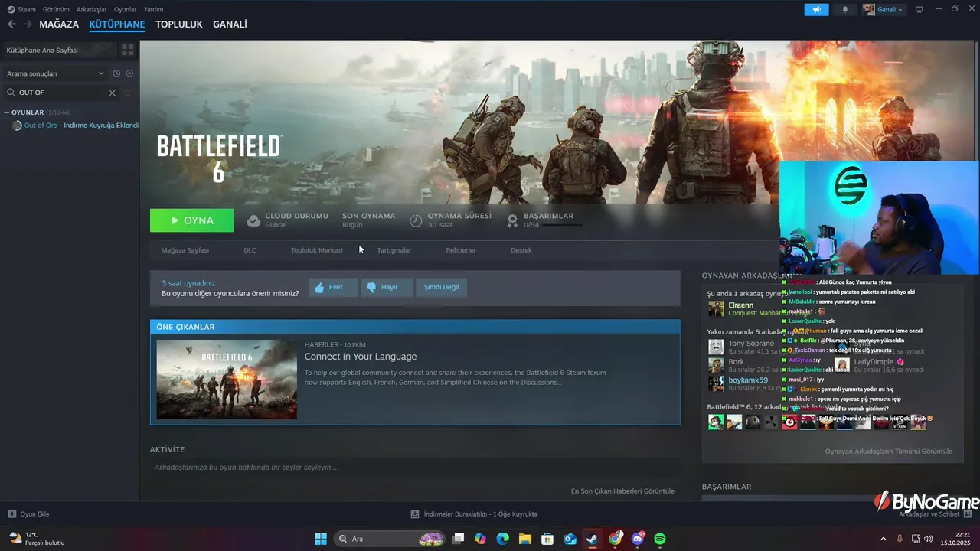Open Mağaza Sayfası link
Image resolution: width=980 pixels, height=551 pixels.
[x=185, y=250]
